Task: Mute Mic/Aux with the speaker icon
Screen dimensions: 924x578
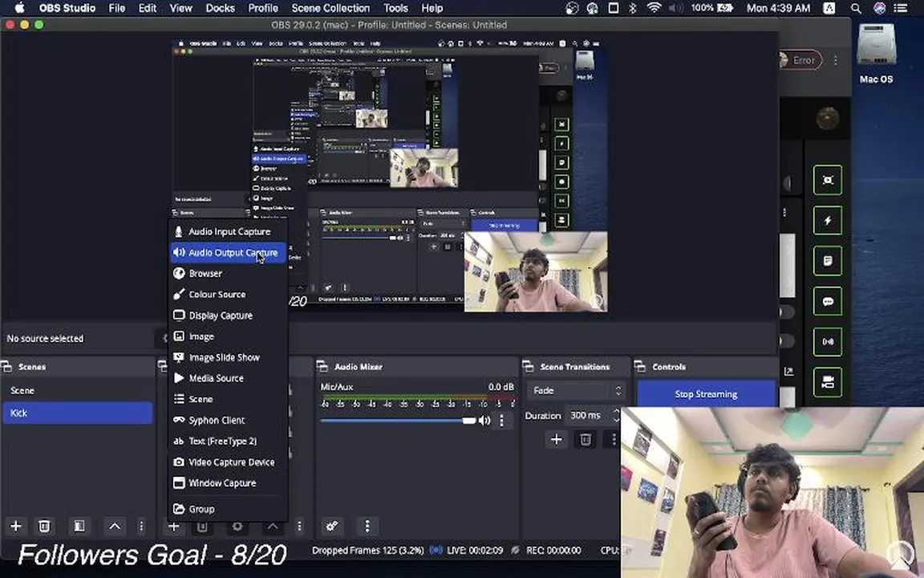Action: click(484, 421)
